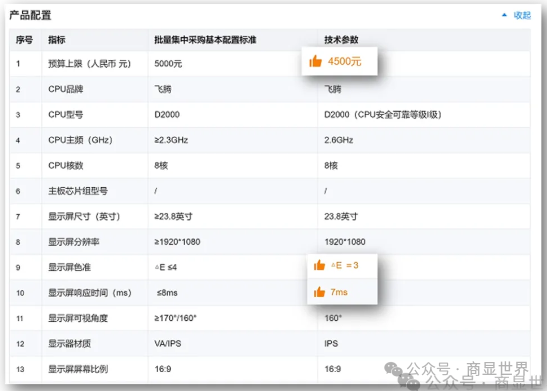
Task: Click the thumbs-up icon next to 4500元
Action: point(316,61)
